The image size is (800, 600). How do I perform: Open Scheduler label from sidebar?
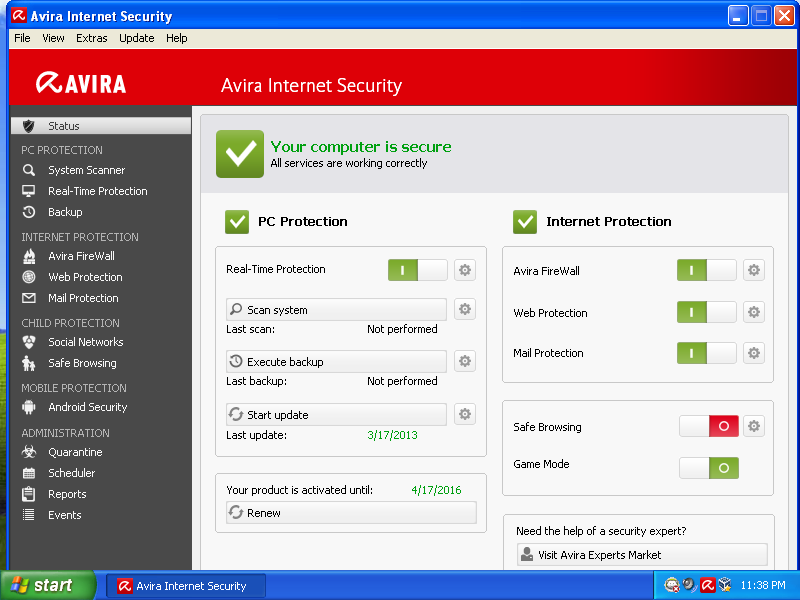tap(71, 473)
